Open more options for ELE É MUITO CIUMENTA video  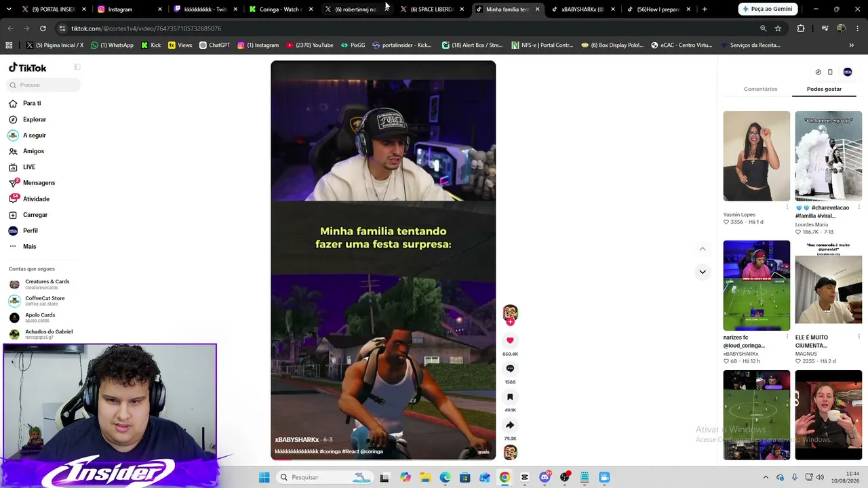pyautogui.click(x=859, y=337)
